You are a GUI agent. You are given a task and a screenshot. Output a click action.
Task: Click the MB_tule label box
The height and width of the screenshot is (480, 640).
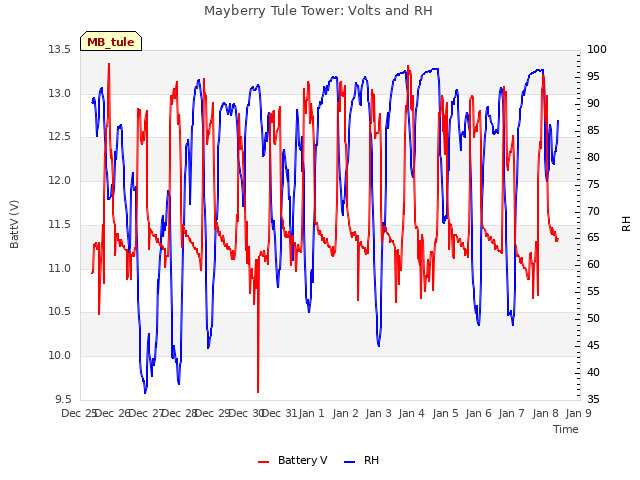[x=111, y=41]
